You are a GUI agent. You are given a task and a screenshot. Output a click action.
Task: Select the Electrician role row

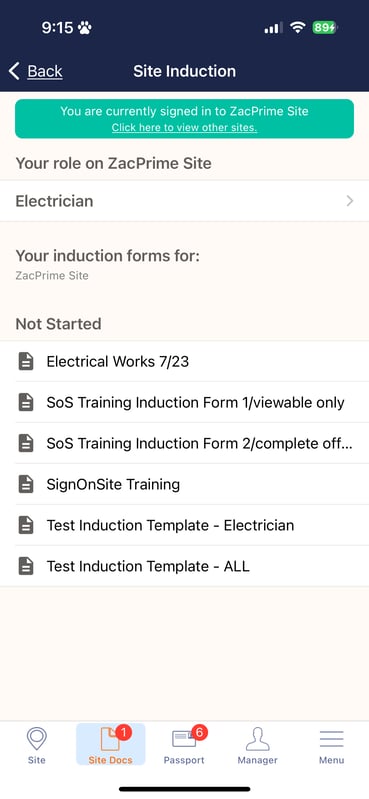coord(184,201)
